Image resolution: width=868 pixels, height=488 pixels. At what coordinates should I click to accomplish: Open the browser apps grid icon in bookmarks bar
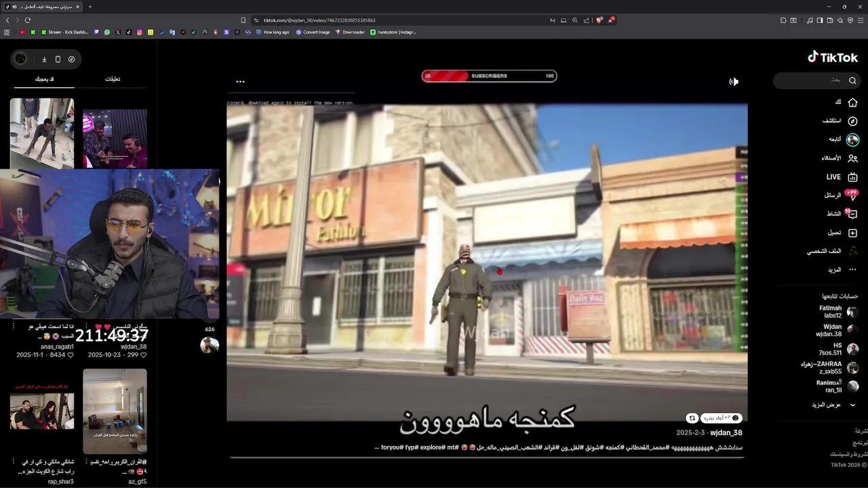pos(7,32)
